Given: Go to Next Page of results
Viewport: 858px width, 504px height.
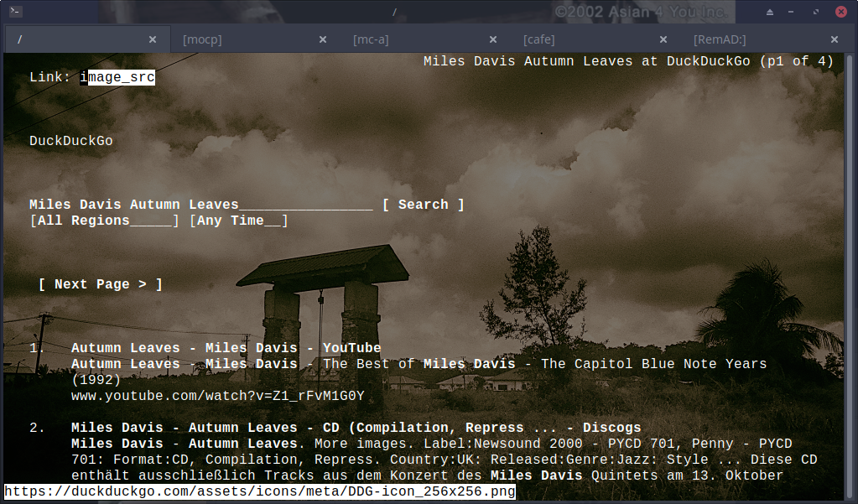Looking at the screenshot, I should (x=100, y=284).
